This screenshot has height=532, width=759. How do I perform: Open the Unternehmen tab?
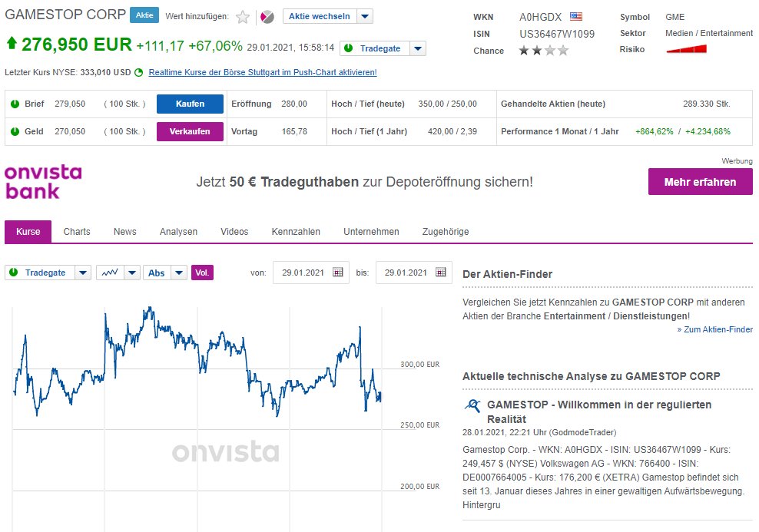(371, 232)
